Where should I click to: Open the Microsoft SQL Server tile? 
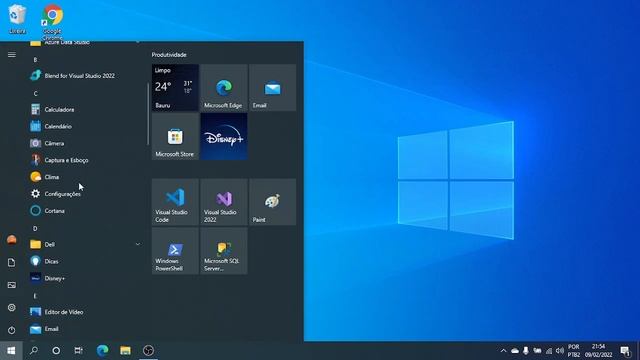pos(224,251)
